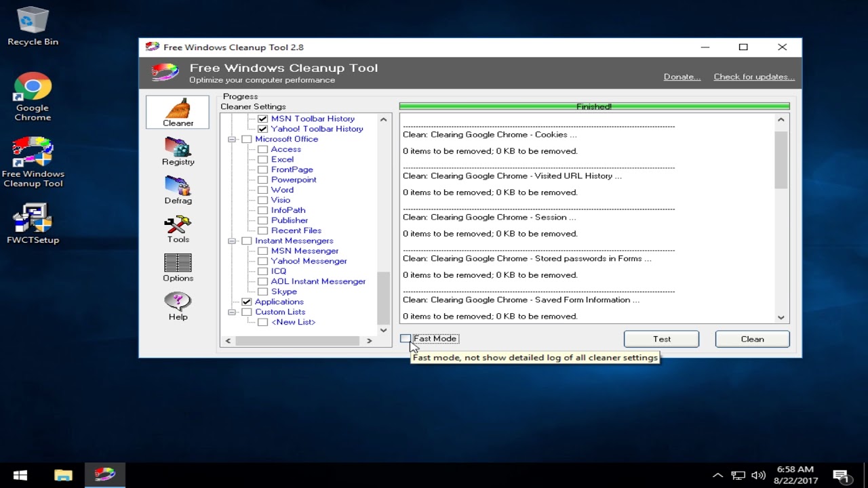The width and height of the screenshot is (868, 488).
Task: Check the Excel checkbox
Action: [x=262, y=159]
